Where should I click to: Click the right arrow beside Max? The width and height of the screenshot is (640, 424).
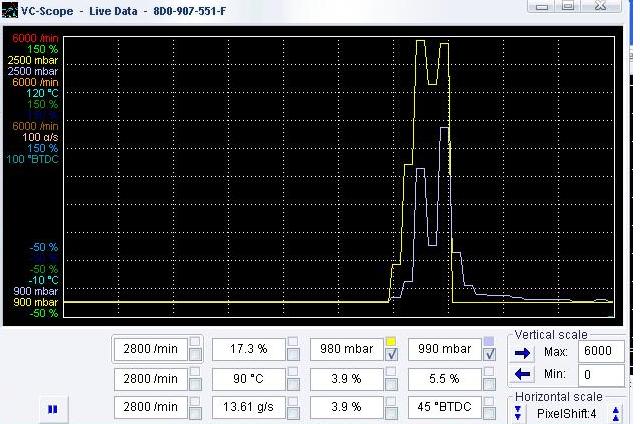(524, 352)
